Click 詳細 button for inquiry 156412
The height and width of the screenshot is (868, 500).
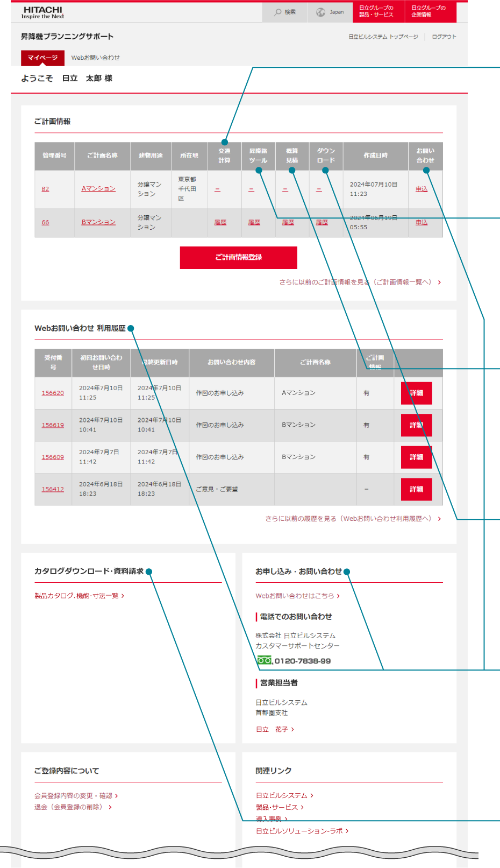click(417, 489)
